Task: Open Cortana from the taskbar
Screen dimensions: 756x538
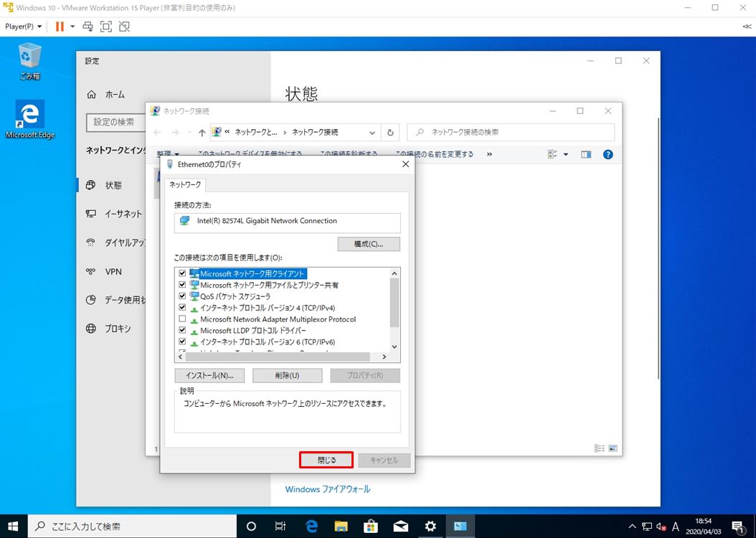Action: [251, 527]
